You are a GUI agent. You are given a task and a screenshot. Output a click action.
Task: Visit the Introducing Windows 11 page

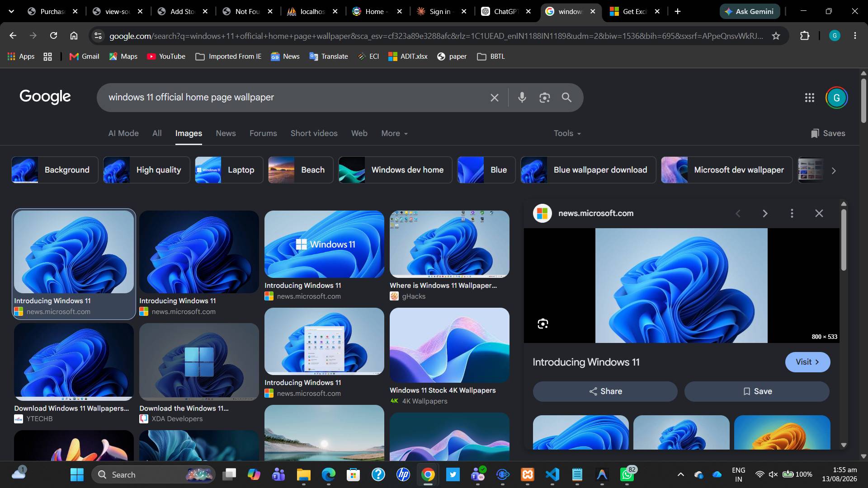(807, 362)
